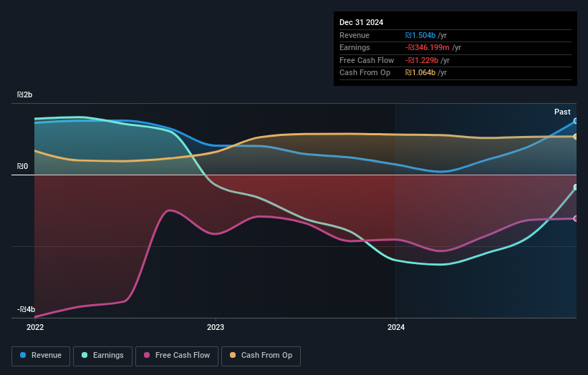The width and height of the screenshot is (588, 375).
Task: Click the ₪2b y-axis label
Action: coord(24,94)
